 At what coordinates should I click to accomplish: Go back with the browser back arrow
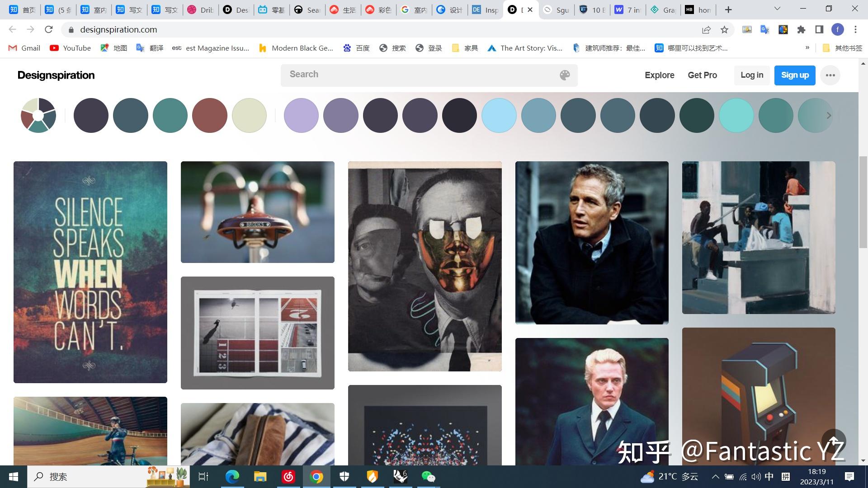tap(13, 29)
